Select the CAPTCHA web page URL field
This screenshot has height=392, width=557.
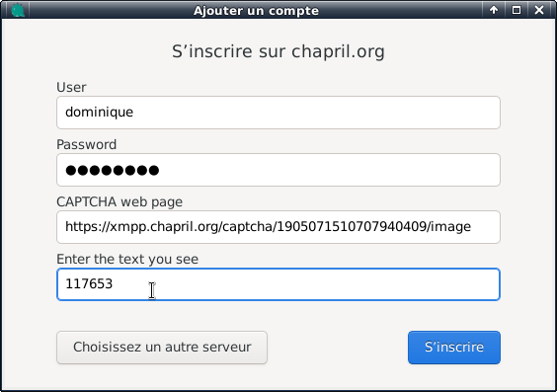(x=278, y=227)
